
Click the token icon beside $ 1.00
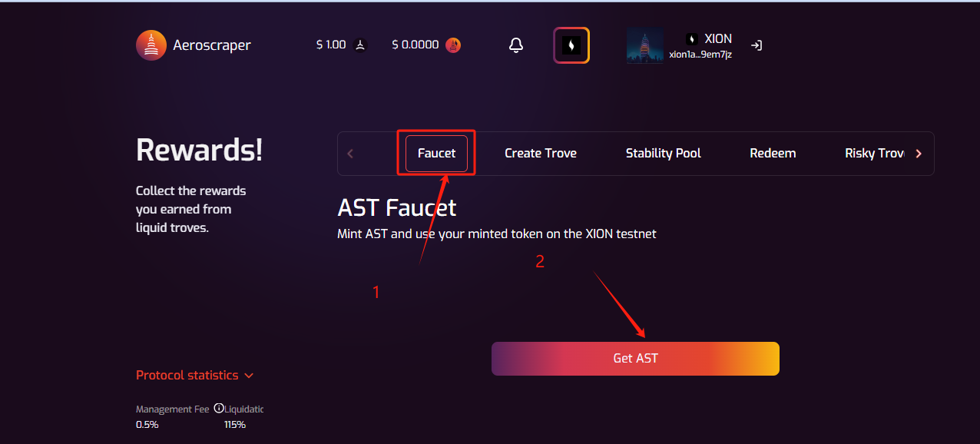[361, 45]
